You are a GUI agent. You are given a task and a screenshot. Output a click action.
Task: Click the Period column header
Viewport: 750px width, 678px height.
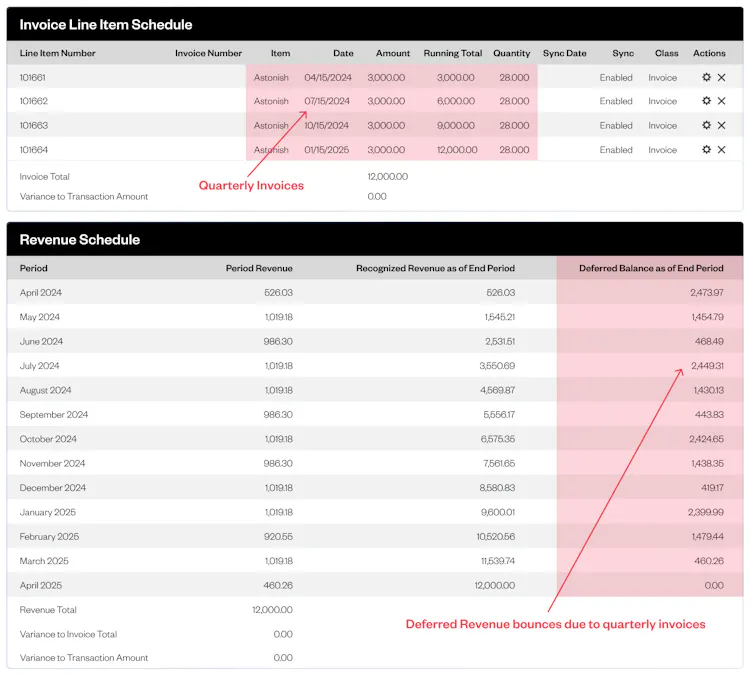point(33,268)
